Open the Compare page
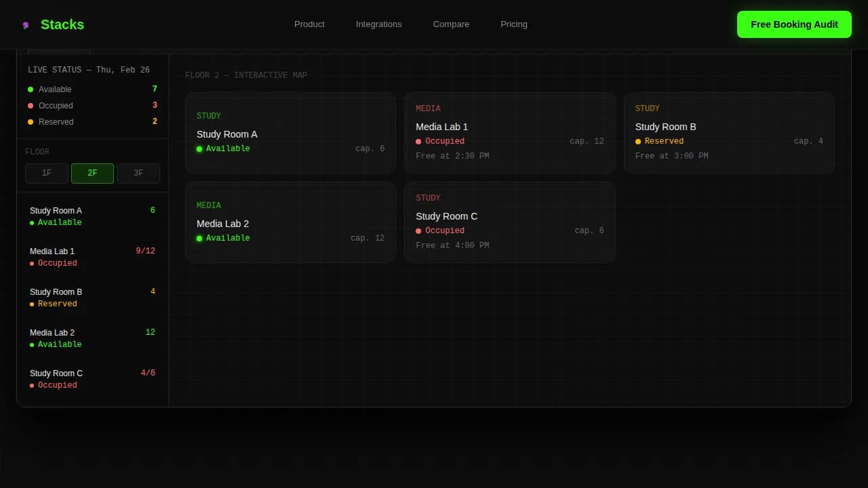This screenshot has width=868, height=488. (451, 24)
